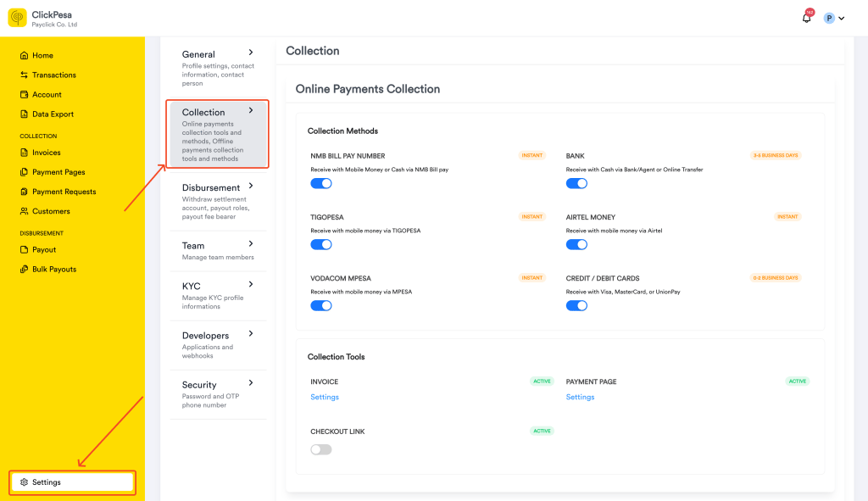This screenshot has height=501, width=868.
Task: Click the Airtel Money INSTANT badge
Action: click(x=787, y=217)
